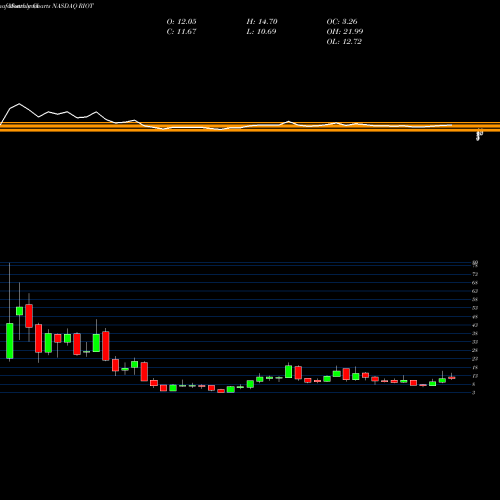
Task: Click the first tall green candlestick
Action: click(10, 341)
